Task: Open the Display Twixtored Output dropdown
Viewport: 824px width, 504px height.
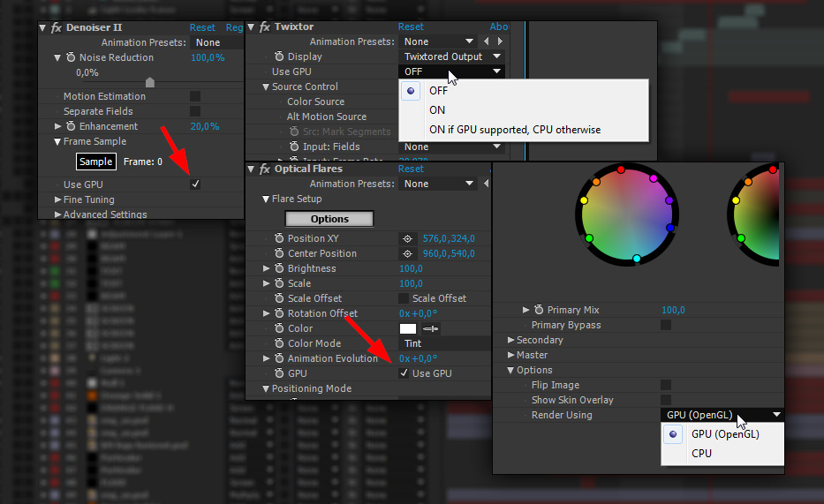Action: tap(452, 56)
